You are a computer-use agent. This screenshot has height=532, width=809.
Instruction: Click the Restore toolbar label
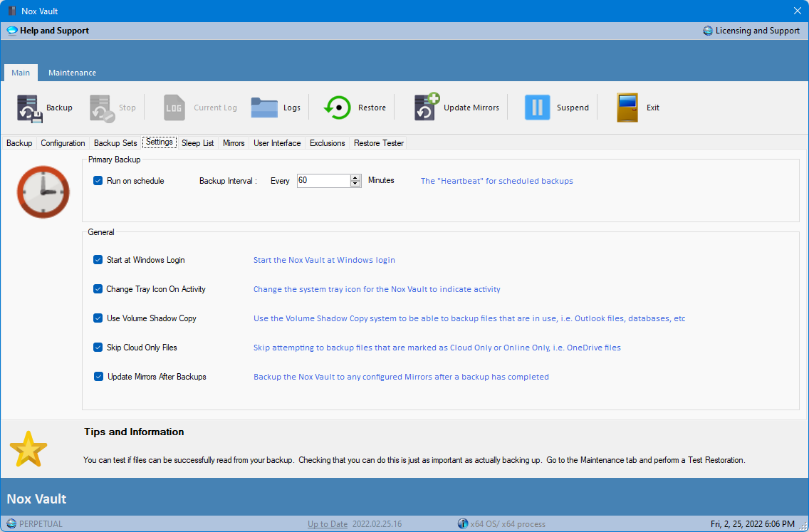(372, 108)
